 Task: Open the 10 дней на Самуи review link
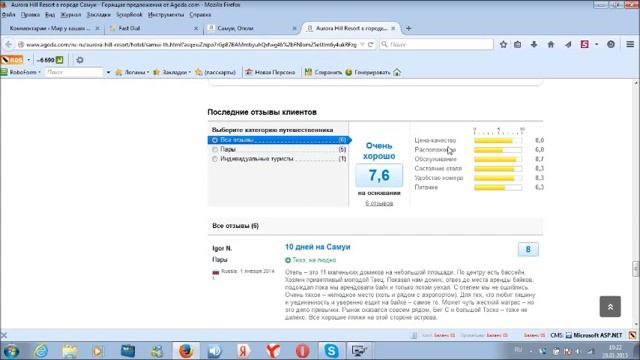(x=318, y=247)
